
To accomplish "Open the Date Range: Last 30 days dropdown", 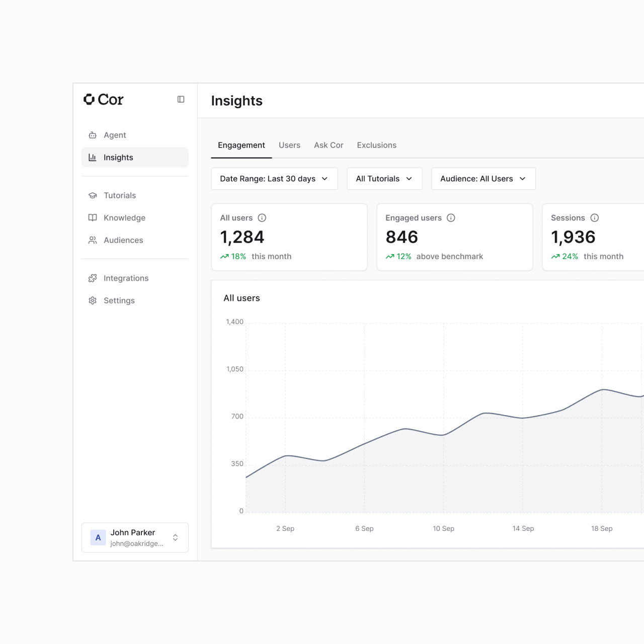I will (274, 179).
